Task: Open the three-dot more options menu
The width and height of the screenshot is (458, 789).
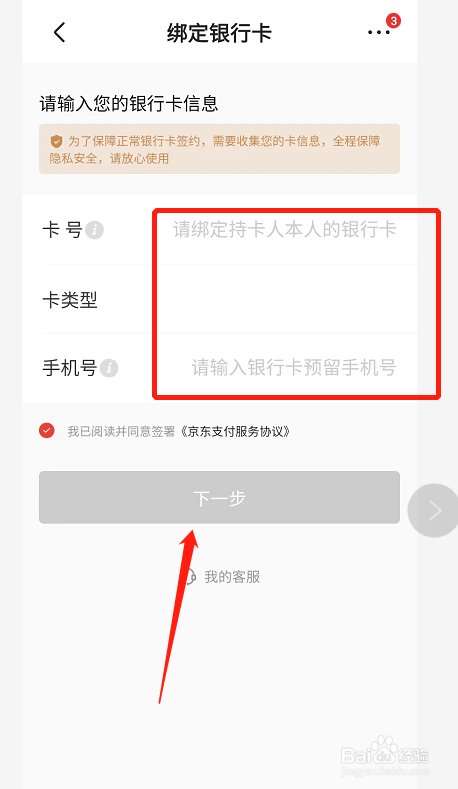Action: click(x=378, y=33)
